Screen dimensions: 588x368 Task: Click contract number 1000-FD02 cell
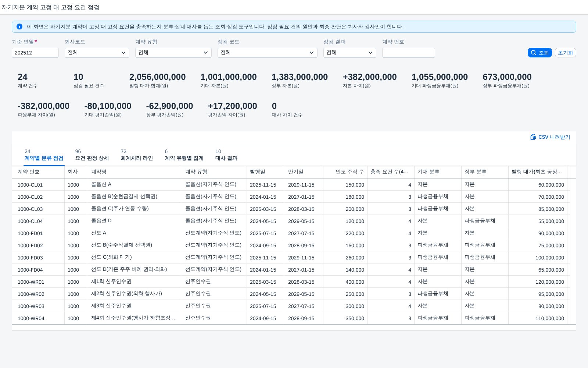(x=38, y=245)
